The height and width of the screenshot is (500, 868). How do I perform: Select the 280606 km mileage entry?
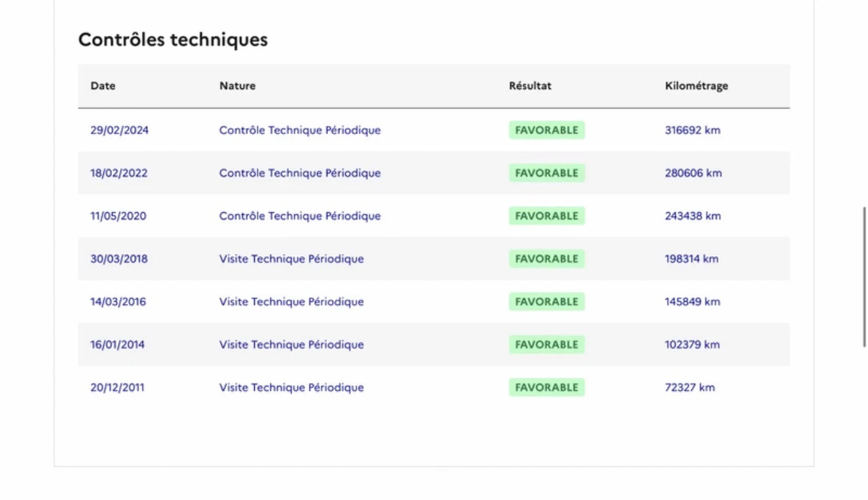[693, 173]
